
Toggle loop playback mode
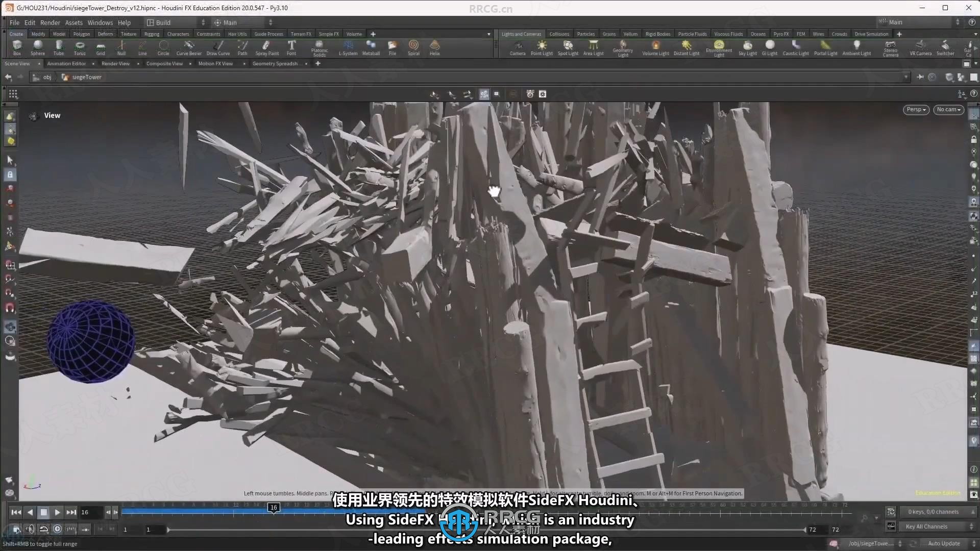44,529
